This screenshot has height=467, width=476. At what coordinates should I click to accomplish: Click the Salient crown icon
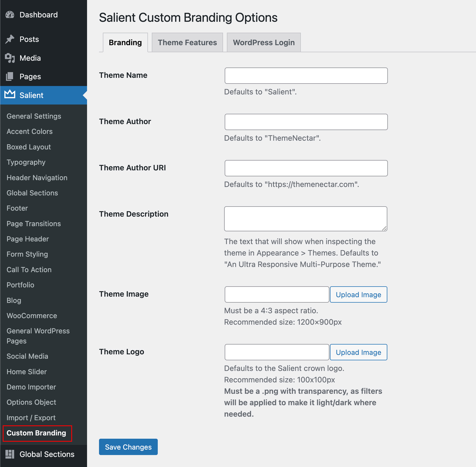[10, 95]
